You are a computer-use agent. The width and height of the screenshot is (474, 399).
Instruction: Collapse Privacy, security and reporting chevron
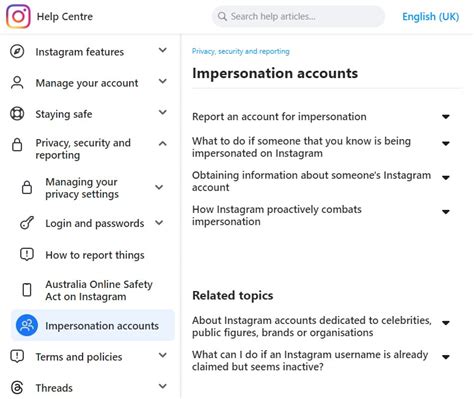coord(163,144)
